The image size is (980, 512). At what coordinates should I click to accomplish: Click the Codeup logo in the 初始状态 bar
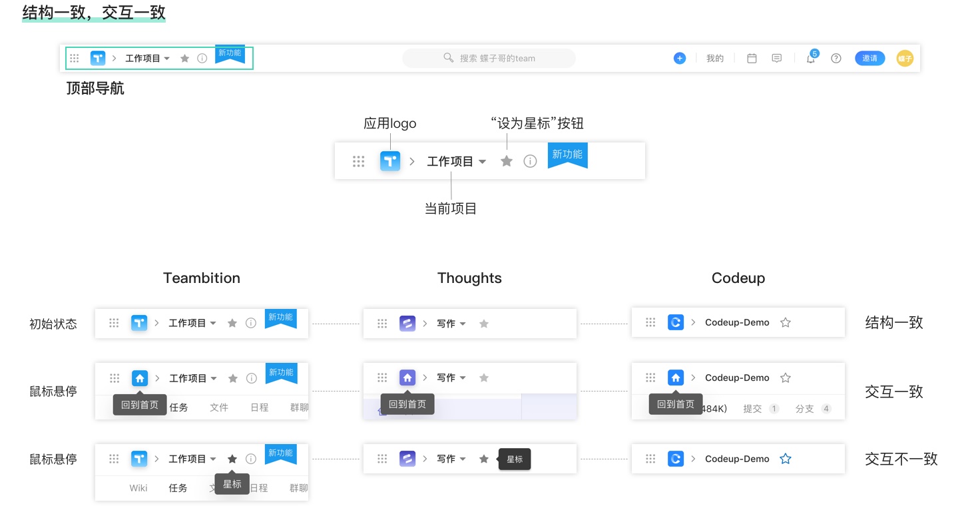[x=676, y=322]
